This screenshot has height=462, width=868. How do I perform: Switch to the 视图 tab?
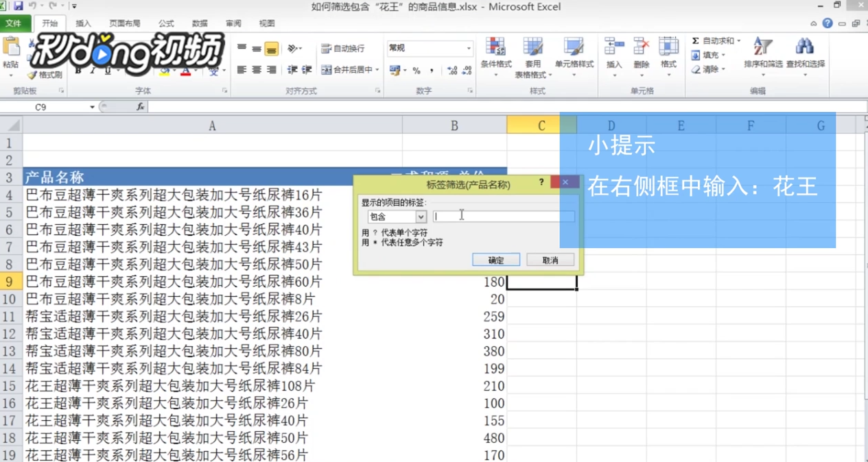(267, 23)
